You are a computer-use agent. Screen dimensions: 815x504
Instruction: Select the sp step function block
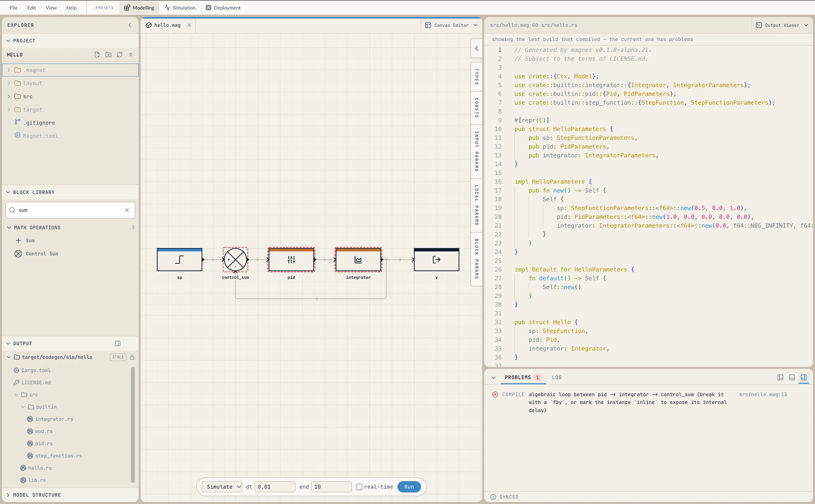[179, 259]
